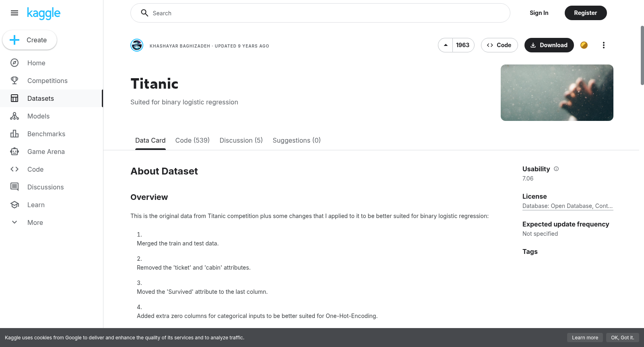Click the Game Arena robot icon
This screenshot has width=644, height=347.
14,152
